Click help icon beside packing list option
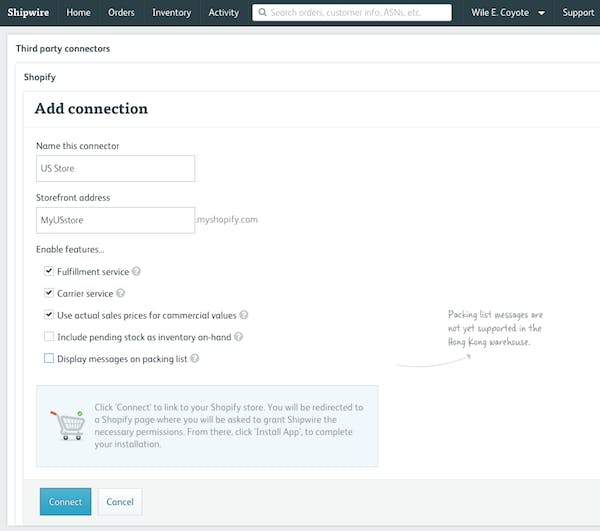Viewport: 600px width, 531px height. (195, 358)
